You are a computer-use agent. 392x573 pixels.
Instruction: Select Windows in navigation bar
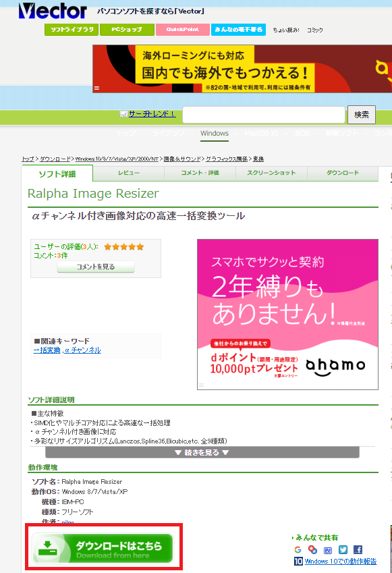(x=215, y=134)
